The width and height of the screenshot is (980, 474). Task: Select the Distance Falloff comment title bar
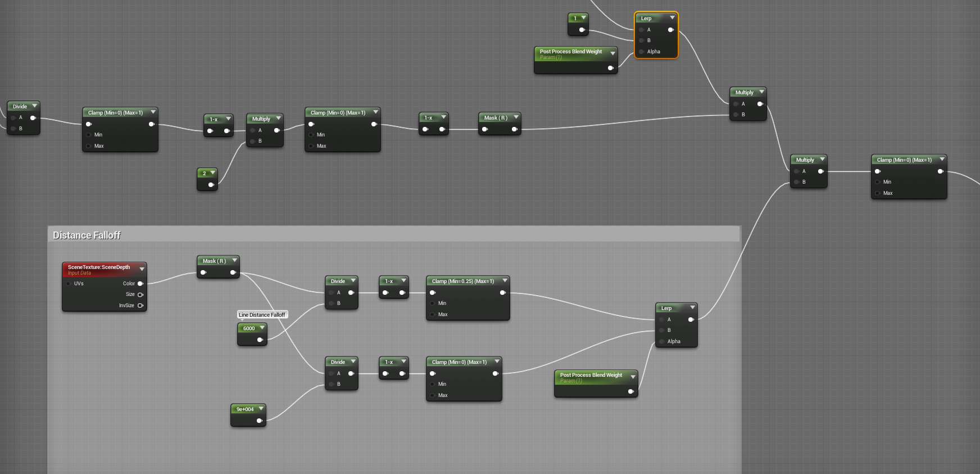pos(394,235)
